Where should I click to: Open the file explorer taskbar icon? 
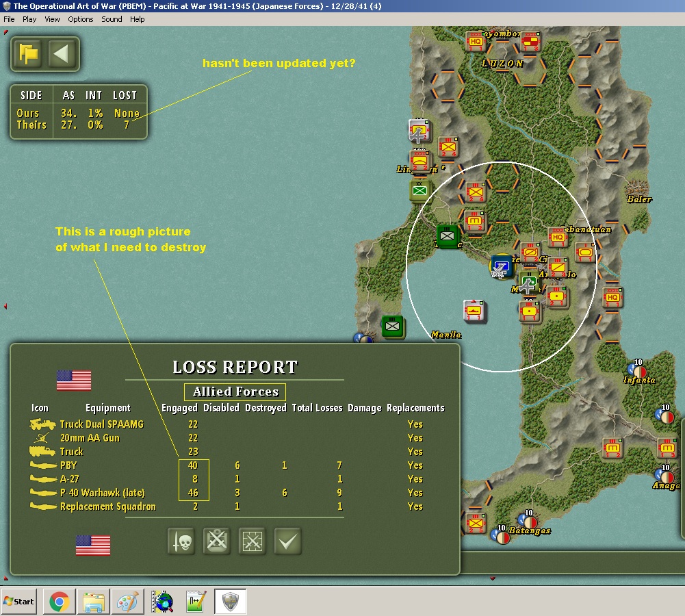(93, 602)
